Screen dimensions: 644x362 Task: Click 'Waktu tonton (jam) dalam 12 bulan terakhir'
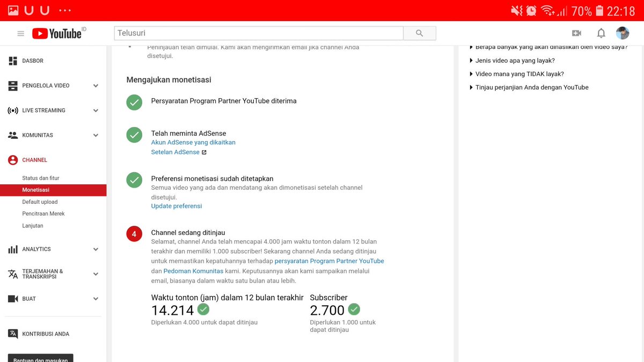[228, 298]
